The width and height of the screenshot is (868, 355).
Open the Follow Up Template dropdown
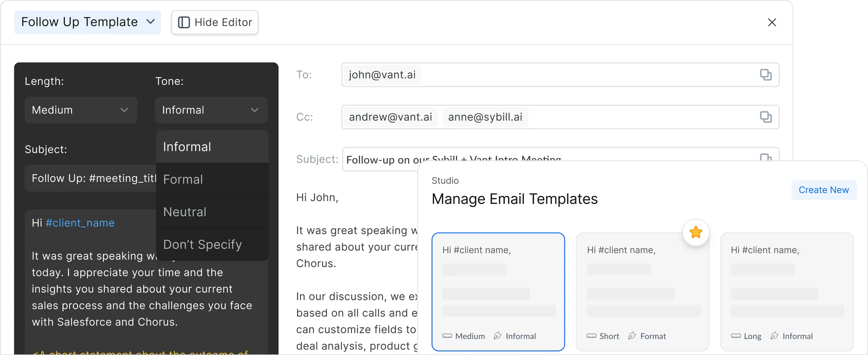coord(88,22)
